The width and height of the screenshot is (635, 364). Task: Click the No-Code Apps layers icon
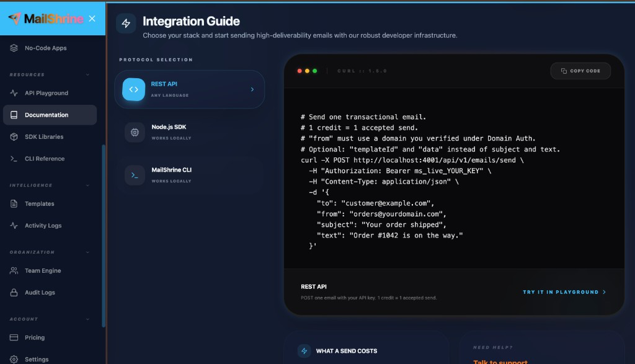pos(14,48)
